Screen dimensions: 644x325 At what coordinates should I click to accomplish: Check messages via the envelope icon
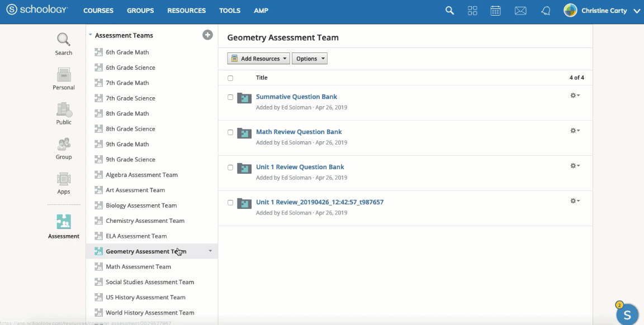(x=520, y=10)
